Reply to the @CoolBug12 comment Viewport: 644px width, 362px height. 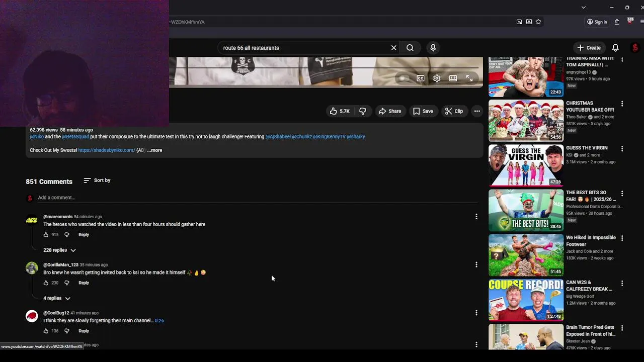[84, 331]
